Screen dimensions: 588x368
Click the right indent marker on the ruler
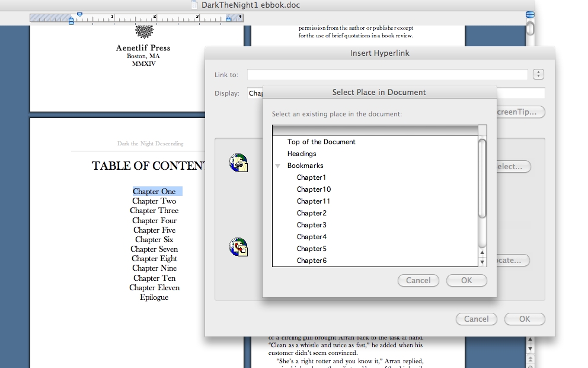tap(229, 20)
